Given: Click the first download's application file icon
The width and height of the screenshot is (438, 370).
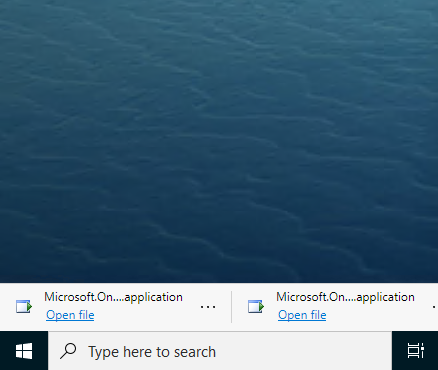Looking at the screenshot, I should click(x=24, y=306).
